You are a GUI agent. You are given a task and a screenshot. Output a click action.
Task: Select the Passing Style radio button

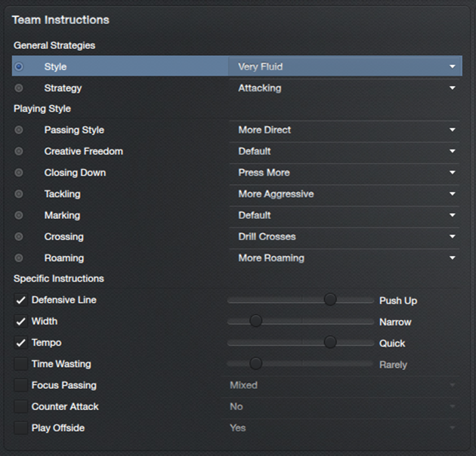point(19,130)
